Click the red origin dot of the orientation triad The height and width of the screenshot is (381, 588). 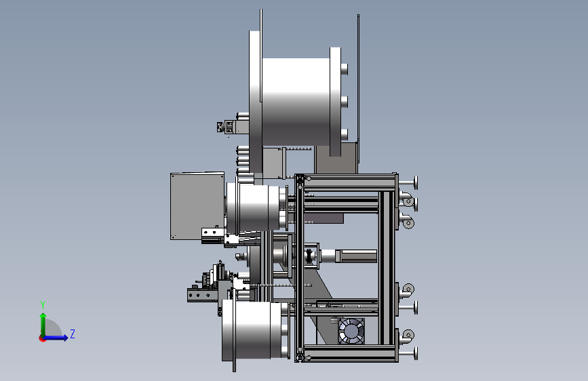tap(42, 338)
